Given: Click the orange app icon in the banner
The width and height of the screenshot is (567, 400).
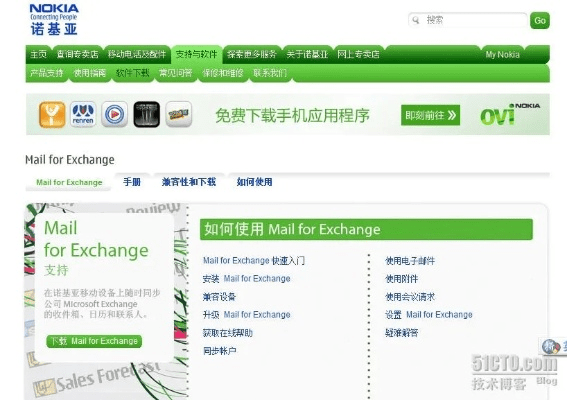Looking at the screenshot, I should click(x=52, y=115).
